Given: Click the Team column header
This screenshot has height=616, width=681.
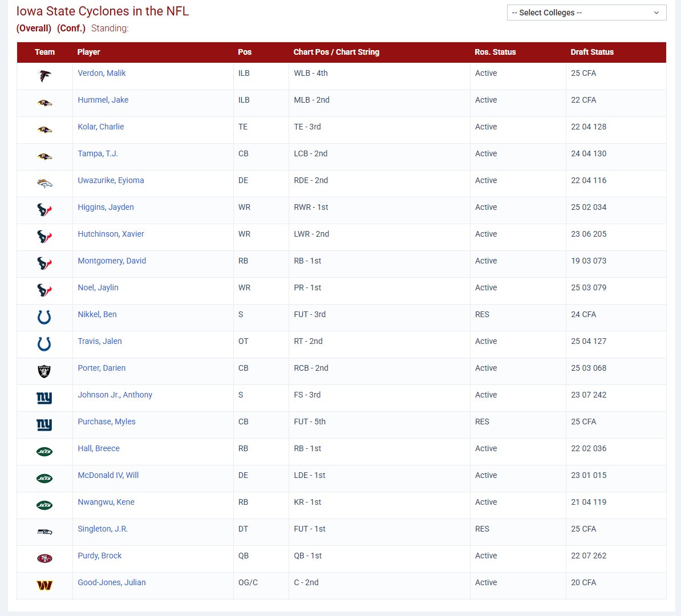Looking at the screenshot, I should click(44, 52).
